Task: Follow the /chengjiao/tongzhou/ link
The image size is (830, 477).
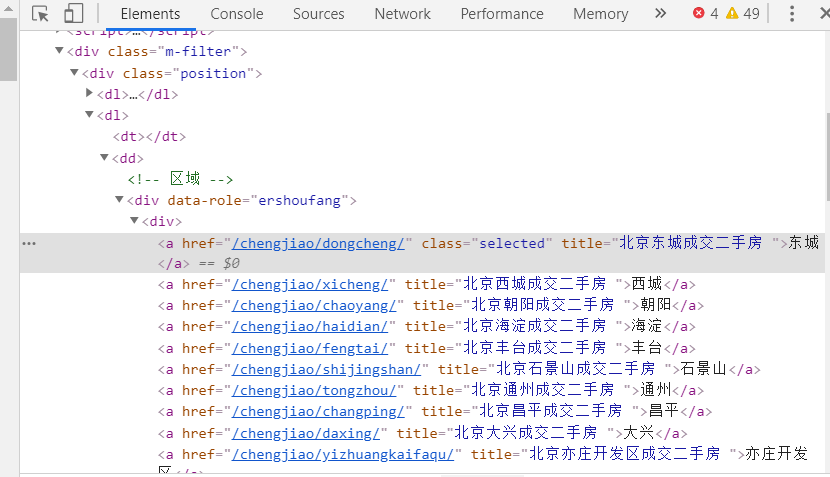Action: tap(314, 391)
